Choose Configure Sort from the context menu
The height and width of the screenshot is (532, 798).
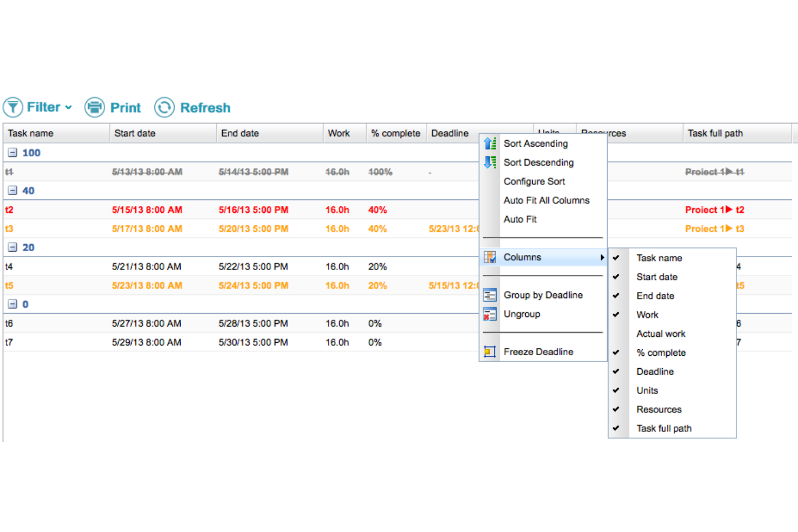(534, 181)
